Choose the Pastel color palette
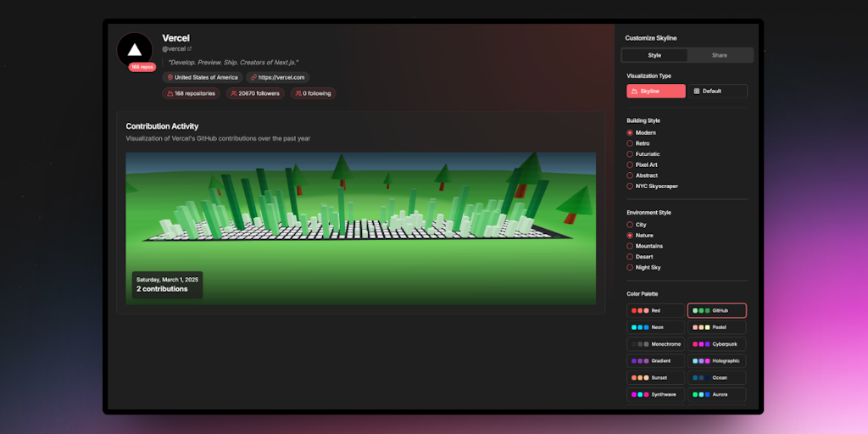The height and width of the screenshot is (434, 868). click(717, 327)
